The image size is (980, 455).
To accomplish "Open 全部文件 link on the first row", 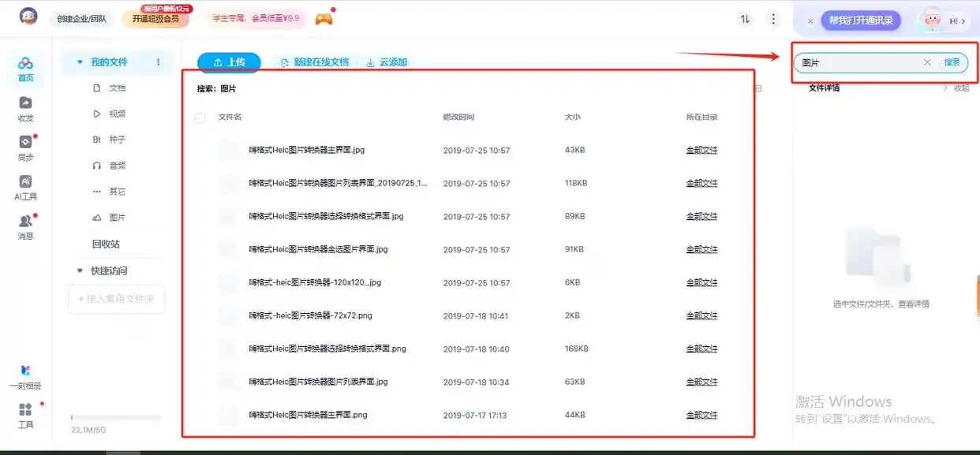I will (701, 149).
